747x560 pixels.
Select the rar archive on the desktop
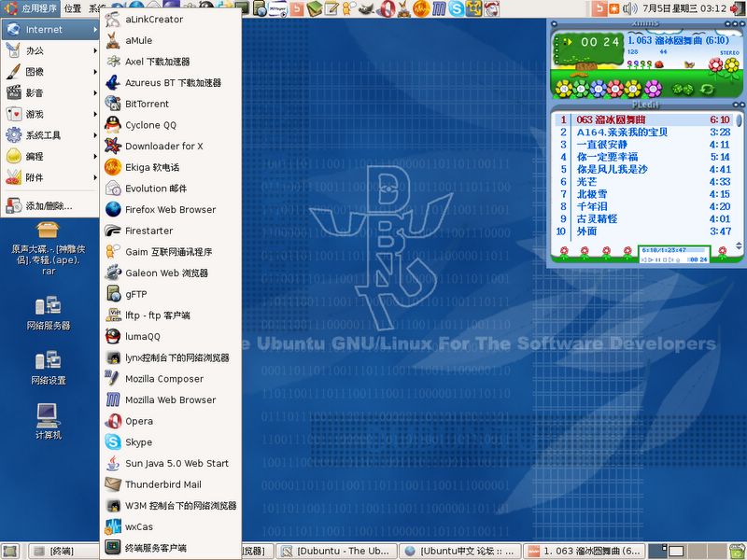pyautogui.click(x=49, y=248)
